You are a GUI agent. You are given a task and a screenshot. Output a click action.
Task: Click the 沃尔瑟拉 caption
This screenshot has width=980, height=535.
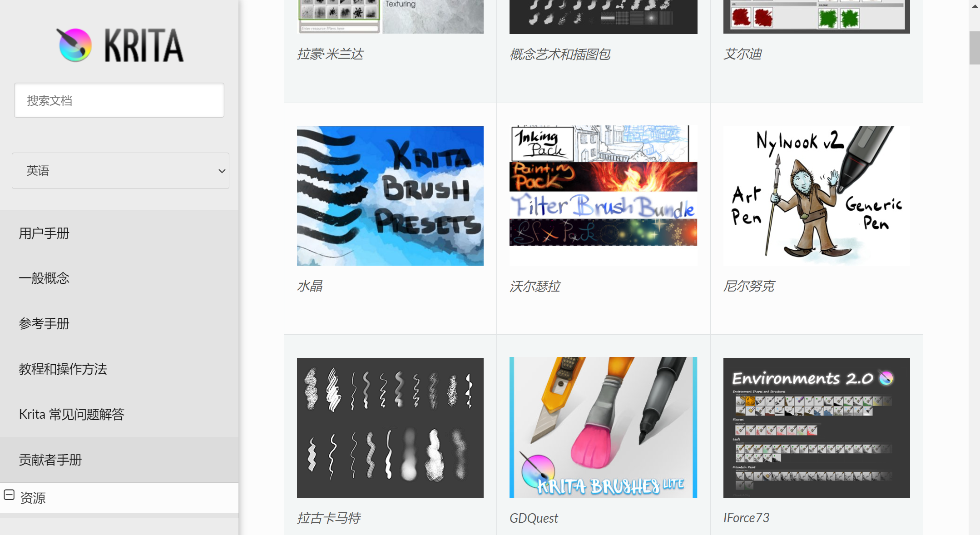click(535, 286)
